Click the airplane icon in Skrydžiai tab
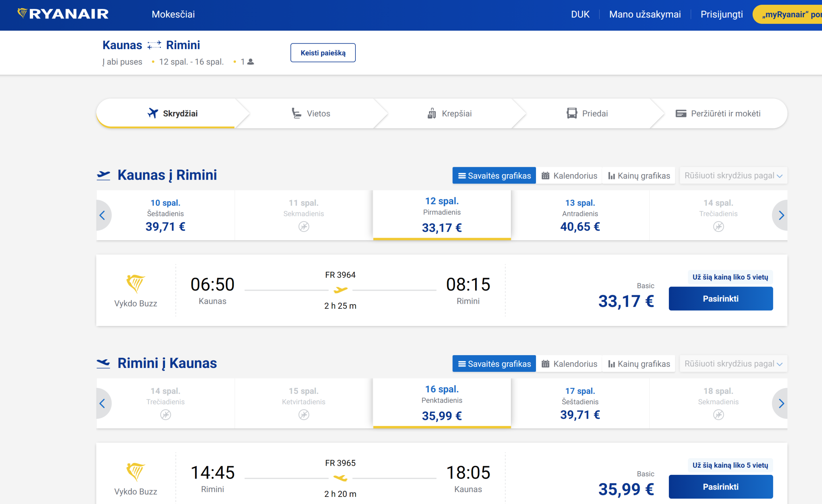 [x=153, y=113]
